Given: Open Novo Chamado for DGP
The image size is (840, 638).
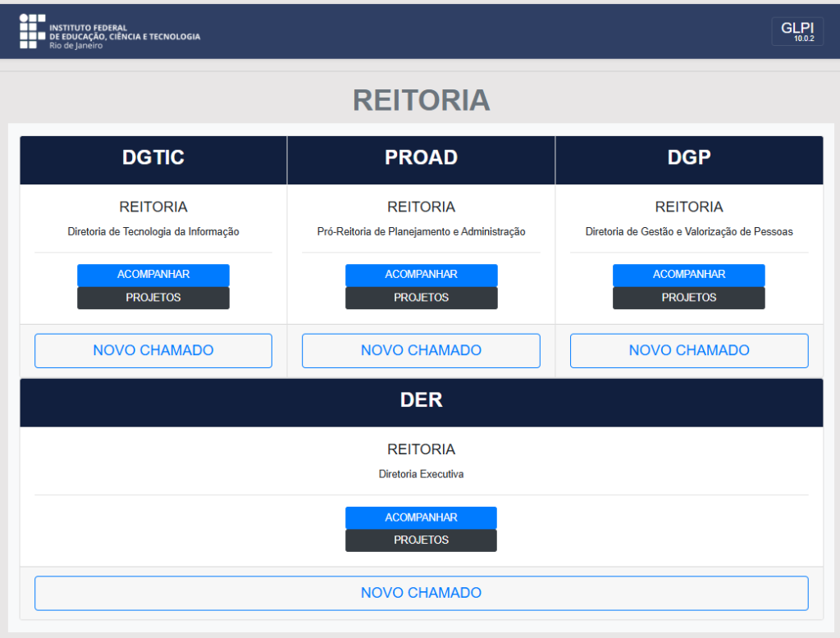Looking at the screenshot, I should coord(689,351).
